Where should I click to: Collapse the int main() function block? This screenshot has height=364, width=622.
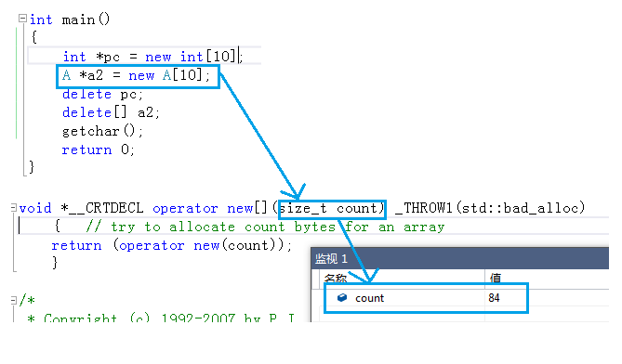pyautogui.click(x=22, y=19)
